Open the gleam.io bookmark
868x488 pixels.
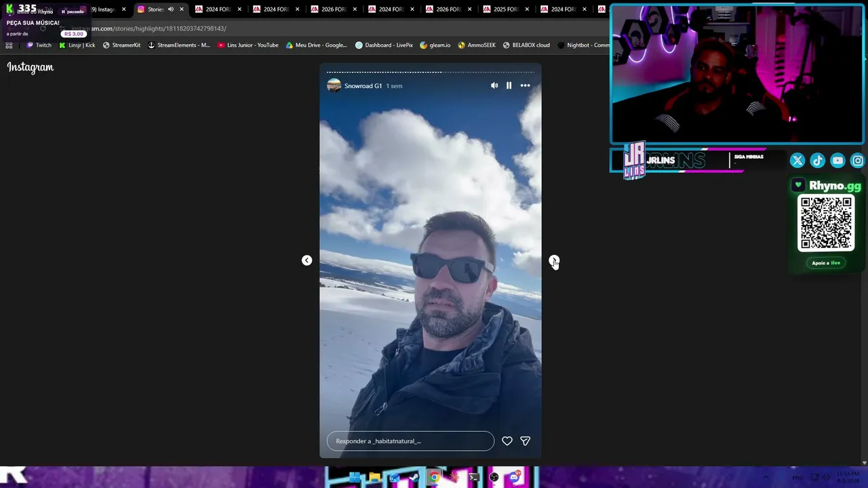click(x=435, y=45)
